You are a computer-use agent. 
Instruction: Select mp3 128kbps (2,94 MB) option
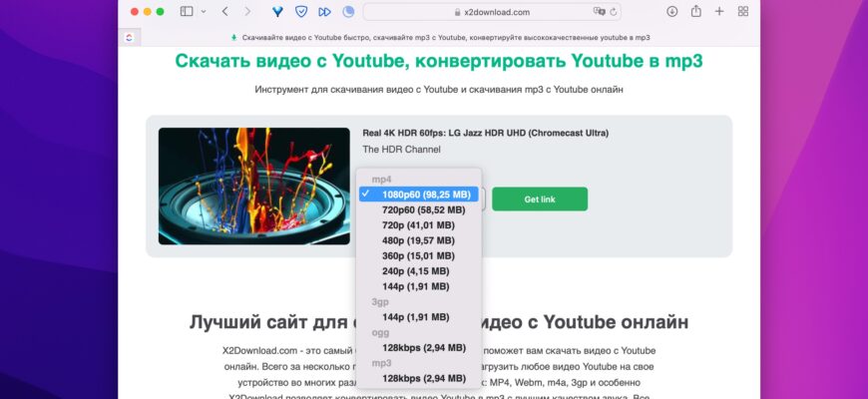pos(423,378)
